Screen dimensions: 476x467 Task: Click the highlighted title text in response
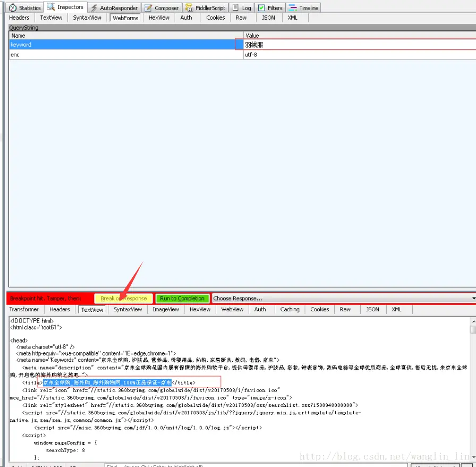coord(107,383)
